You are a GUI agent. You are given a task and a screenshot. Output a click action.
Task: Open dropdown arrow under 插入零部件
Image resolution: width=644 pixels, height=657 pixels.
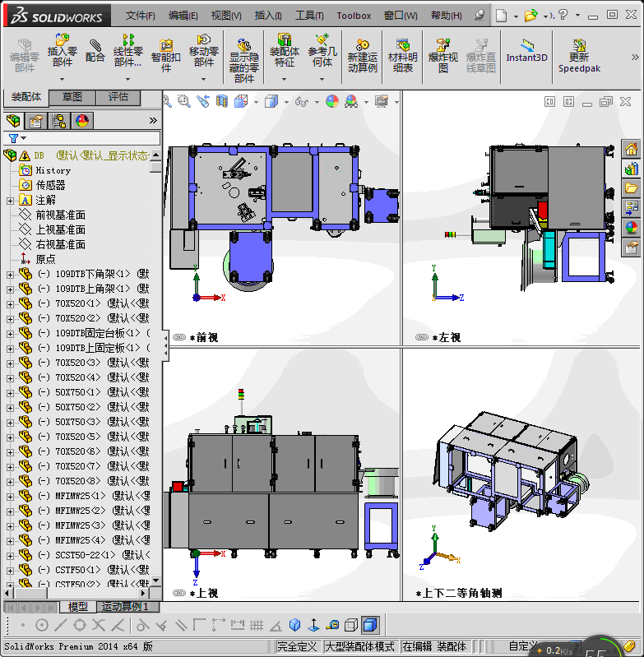point(62,79)
